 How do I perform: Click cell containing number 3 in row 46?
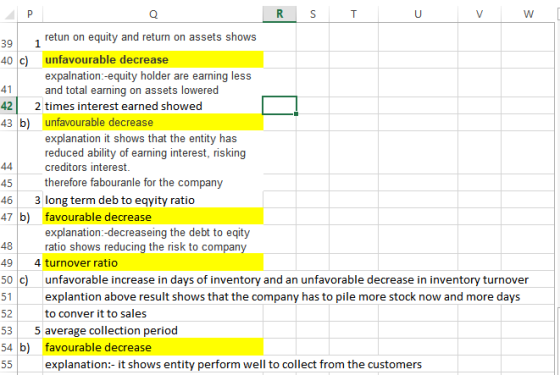click(x=30, y=200)
